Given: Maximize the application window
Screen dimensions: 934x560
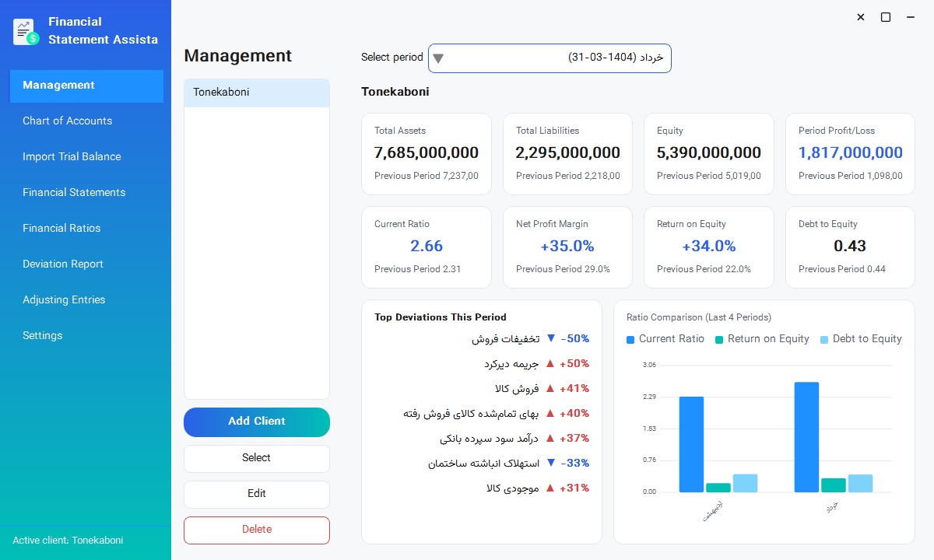Looking at the screenshot, I should (886, 17).
